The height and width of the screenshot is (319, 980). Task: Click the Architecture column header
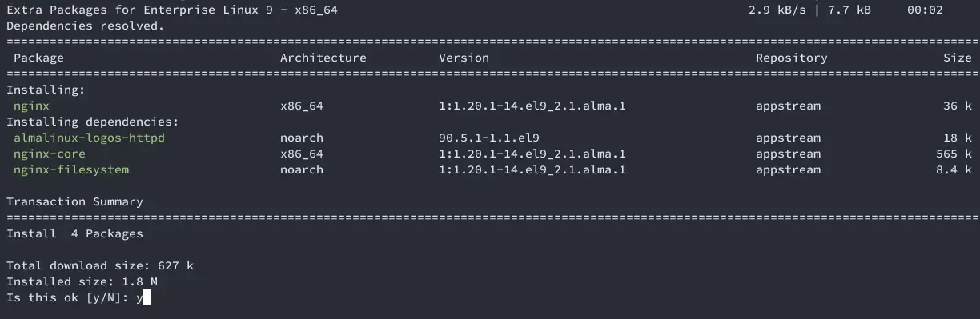coord(323,58)
